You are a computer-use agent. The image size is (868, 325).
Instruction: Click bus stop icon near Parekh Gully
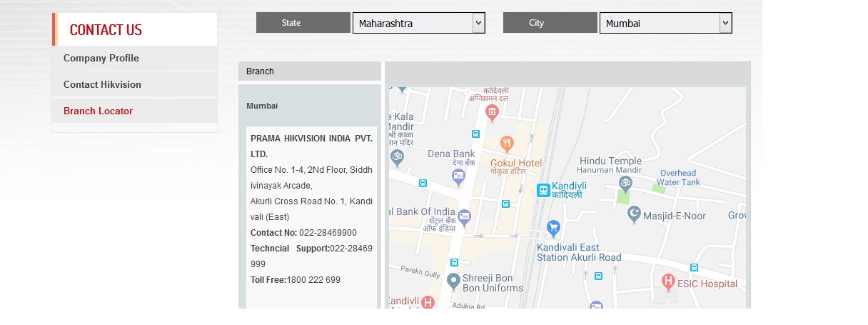453,262
